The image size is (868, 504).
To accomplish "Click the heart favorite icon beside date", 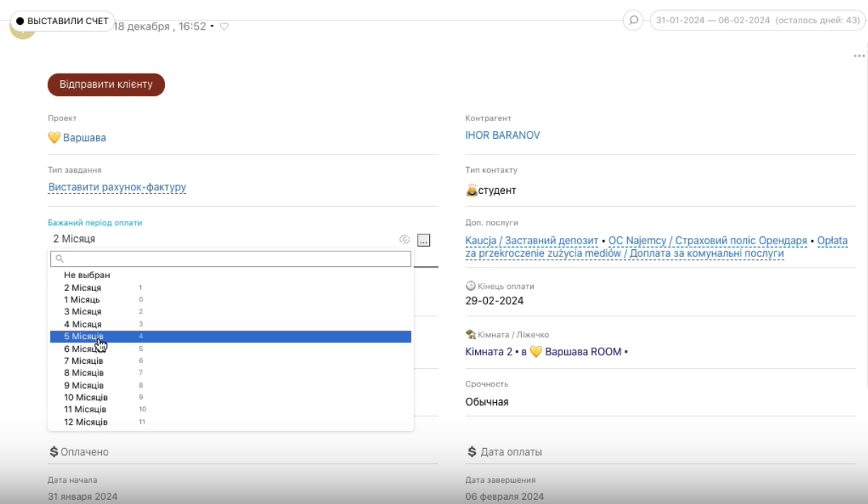I will pos(224,27).
